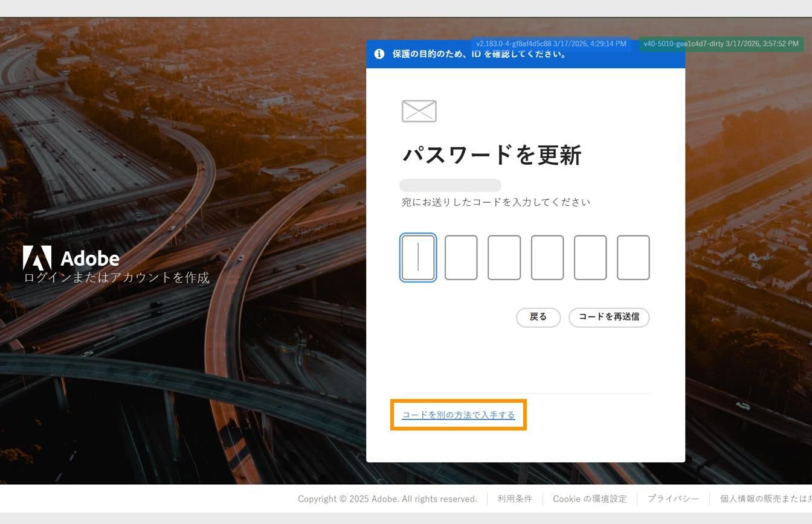Click the fourth verification code box

[x=547, y=258]
